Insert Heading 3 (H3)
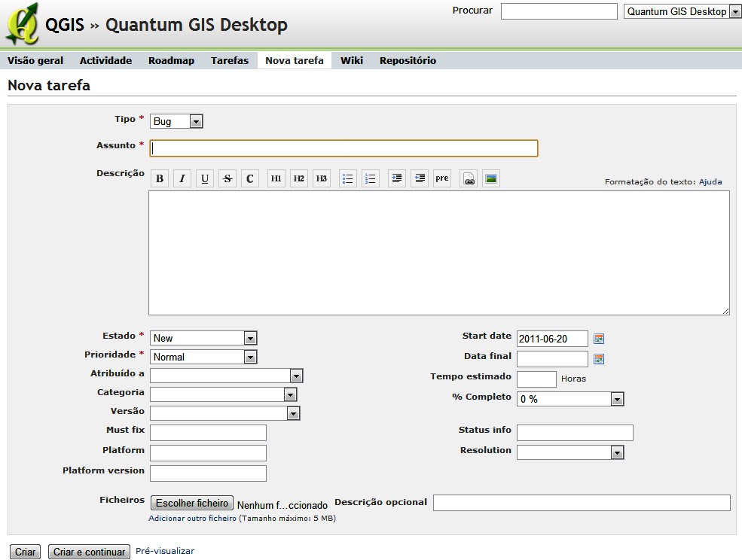This screenshot has height=560, width=742. click(x=322, y=179)
